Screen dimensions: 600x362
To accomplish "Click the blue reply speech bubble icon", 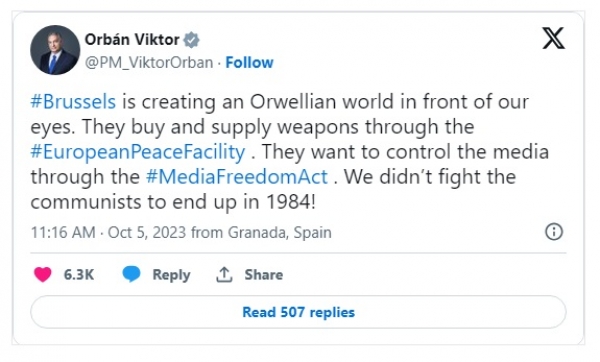I will [131, 274].
